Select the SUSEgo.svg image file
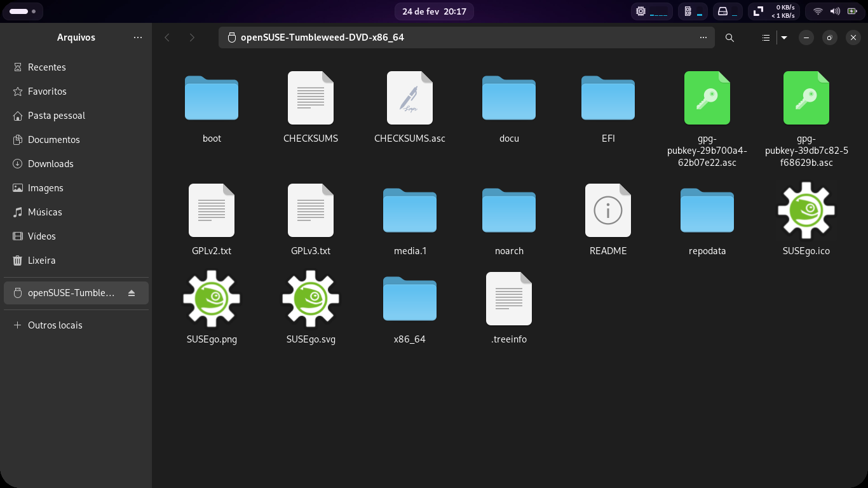868x488 pixels. [311, 299]
